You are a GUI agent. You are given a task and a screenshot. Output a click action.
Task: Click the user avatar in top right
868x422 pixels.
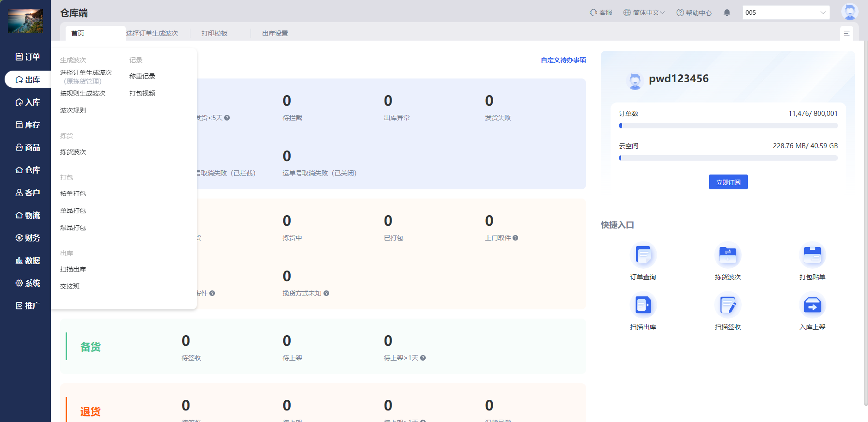849,12
